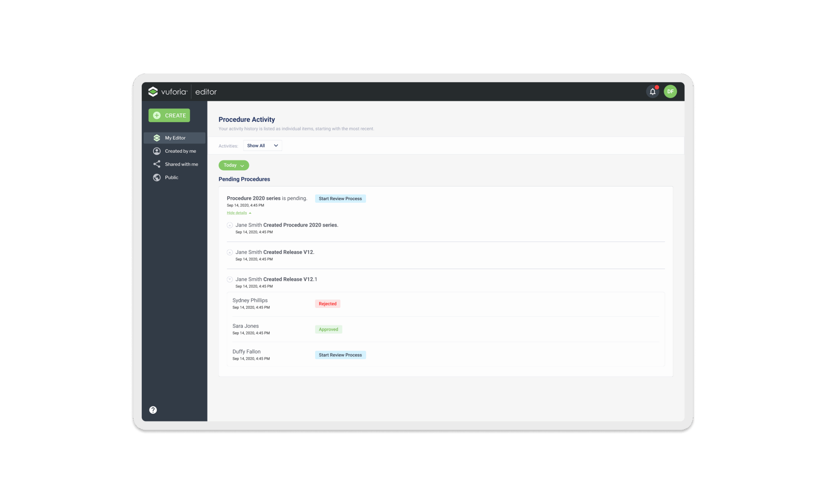The image size is (827, 504).
Task: Toggle the Created Release V12. entry arrow
Action: point(230,252)
